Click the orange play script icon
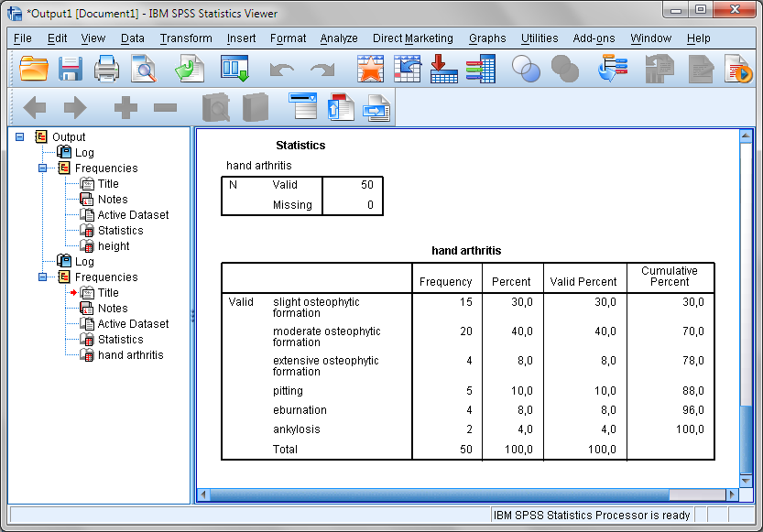This screenshot has height=532, width=763. click(737, 69)
